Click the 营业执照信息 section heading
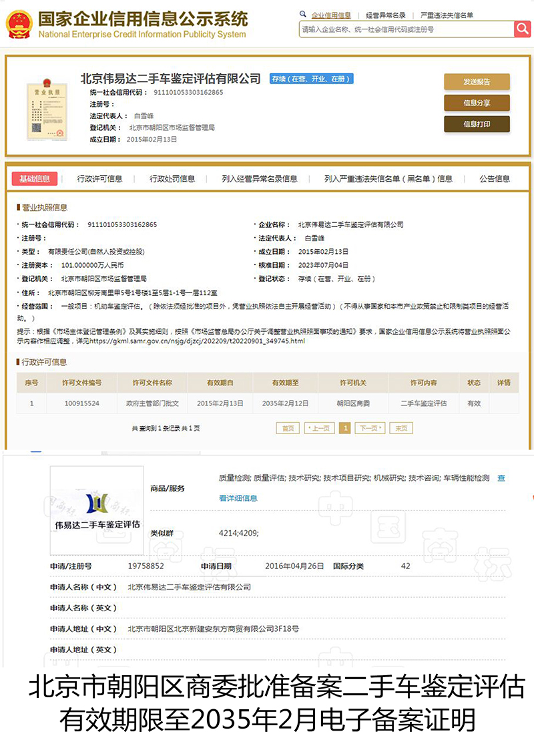This screenshot has width=534, height=756. (43, 208)
